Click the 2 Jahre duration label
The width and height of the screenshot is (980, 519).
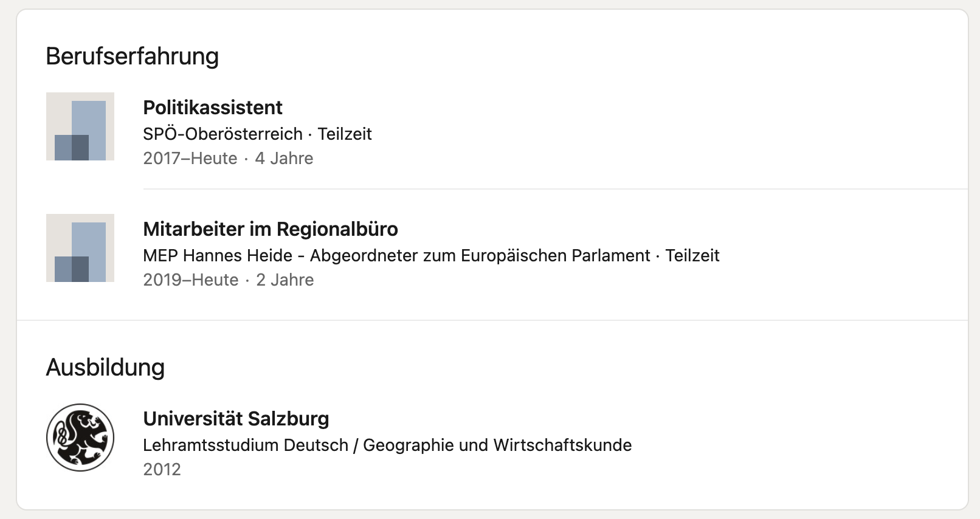click(285, 280)
